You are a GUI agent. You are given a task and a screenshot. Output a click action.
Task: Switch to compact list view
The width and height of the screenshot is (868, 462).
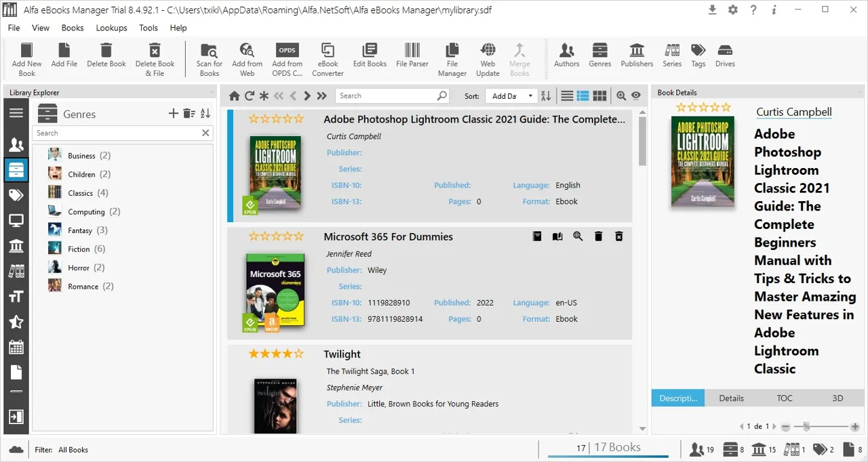567,96
